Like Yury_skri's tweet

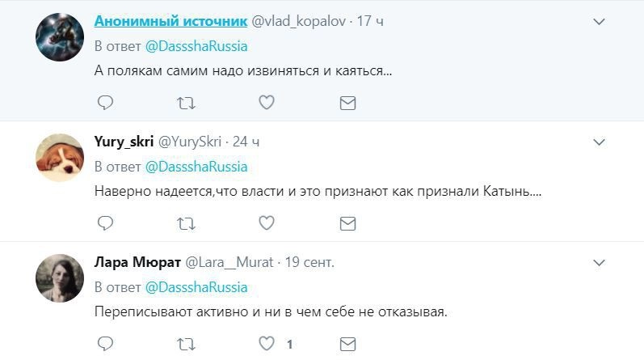267,222
